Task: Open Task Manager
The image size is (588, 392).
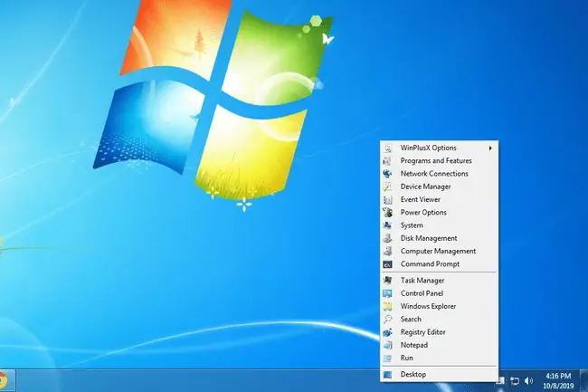Action: tap(439, 281)
